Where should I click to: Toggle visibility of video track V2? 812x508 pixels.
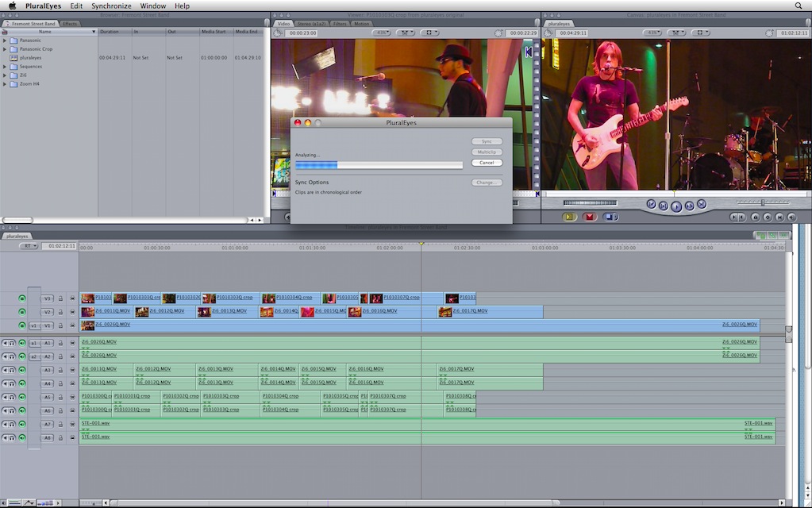21,312
